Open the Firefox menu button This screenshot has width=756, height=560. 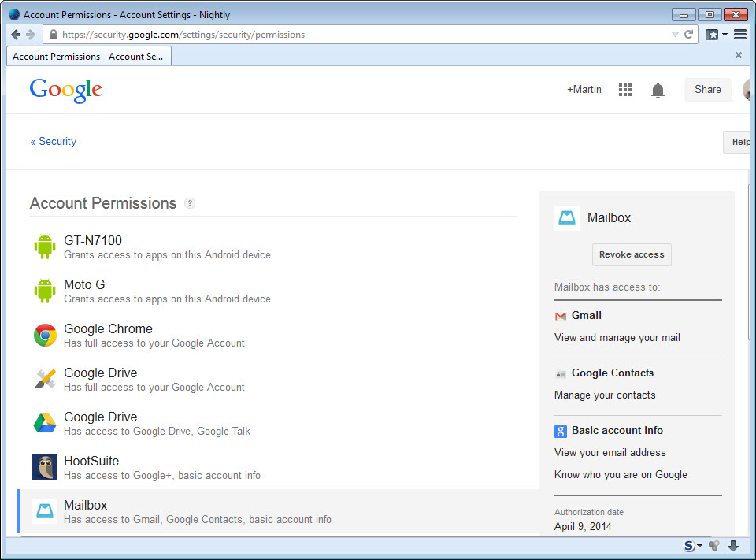(740, 34)
